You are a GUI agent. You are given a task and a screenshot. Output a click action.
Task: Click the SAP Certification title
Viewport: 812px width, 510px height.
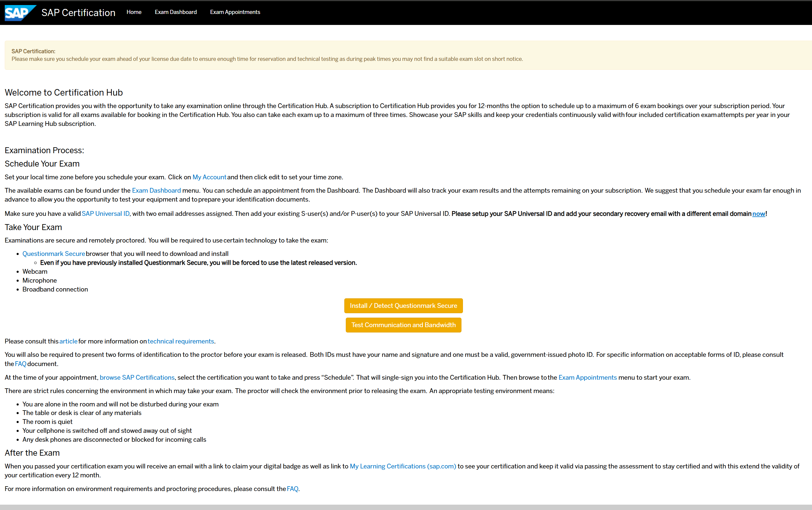(x=78, y=12)
